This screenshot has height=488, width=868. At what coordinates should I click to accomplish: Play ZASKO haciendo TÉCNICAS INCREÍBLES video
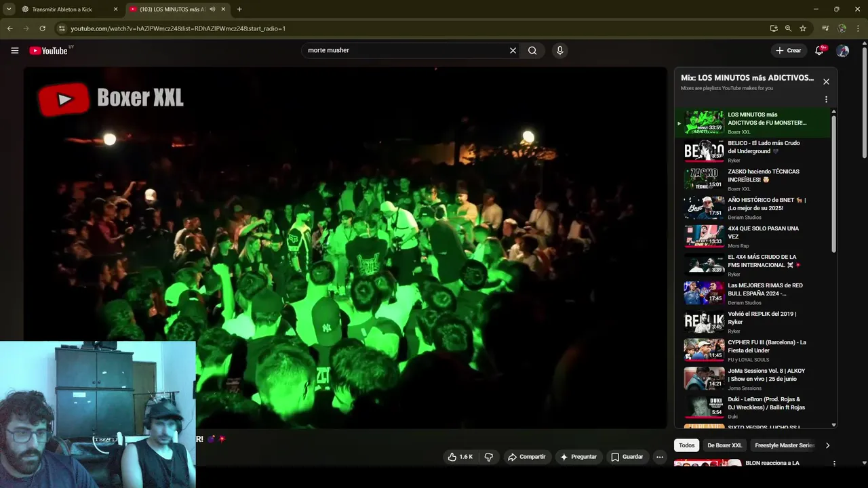click(753, 180)
